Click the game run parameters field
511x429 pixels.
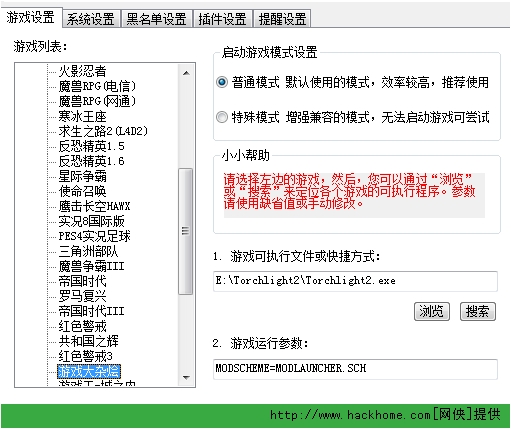(x=355, y=369)
